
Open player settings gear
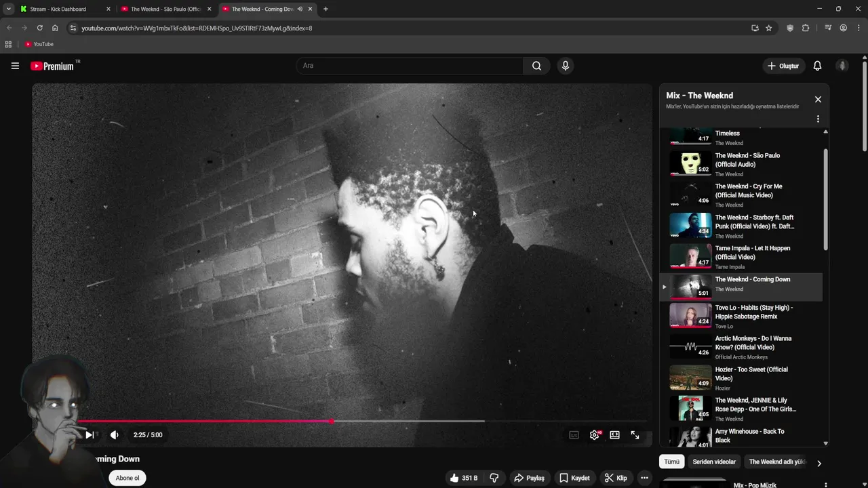tap(595, 435)
